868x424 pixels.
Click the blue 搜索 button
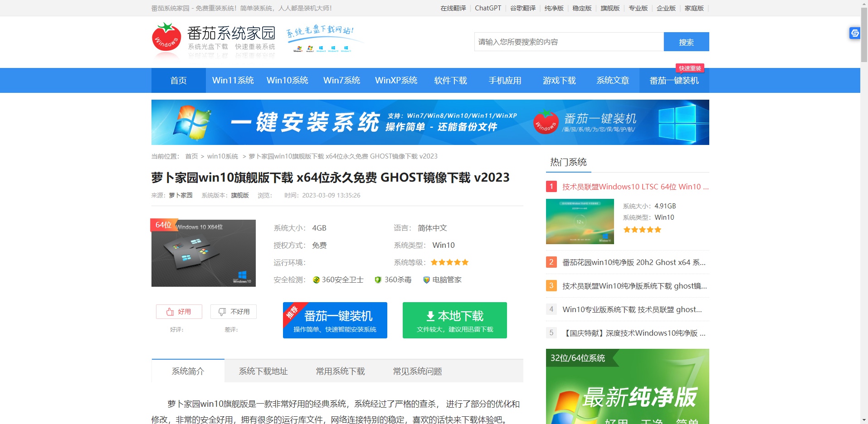[687, 42]
